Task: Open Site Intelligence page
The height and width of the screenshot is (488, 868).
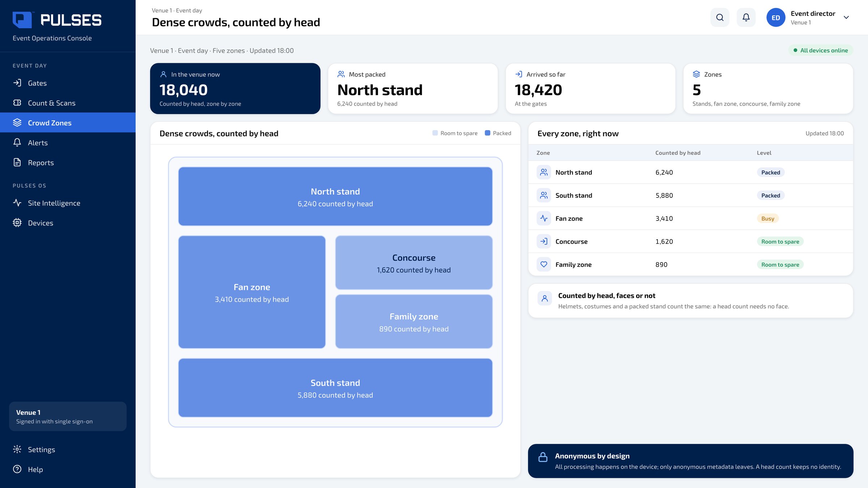Action: click(68, 203)
